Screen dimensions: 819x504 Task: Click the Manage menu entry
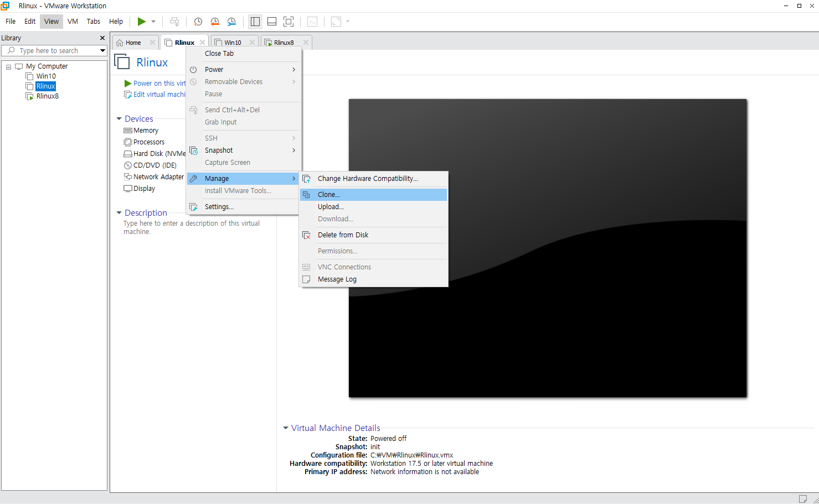point(244,179)
